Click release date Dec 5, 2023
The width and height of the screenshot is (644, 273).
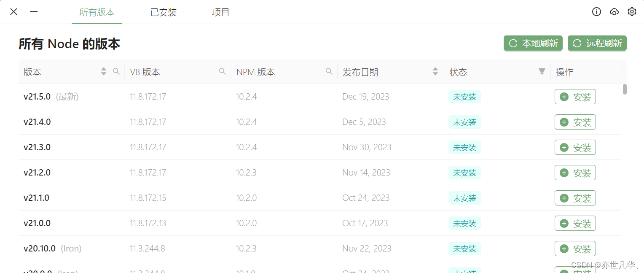(364, 122)
